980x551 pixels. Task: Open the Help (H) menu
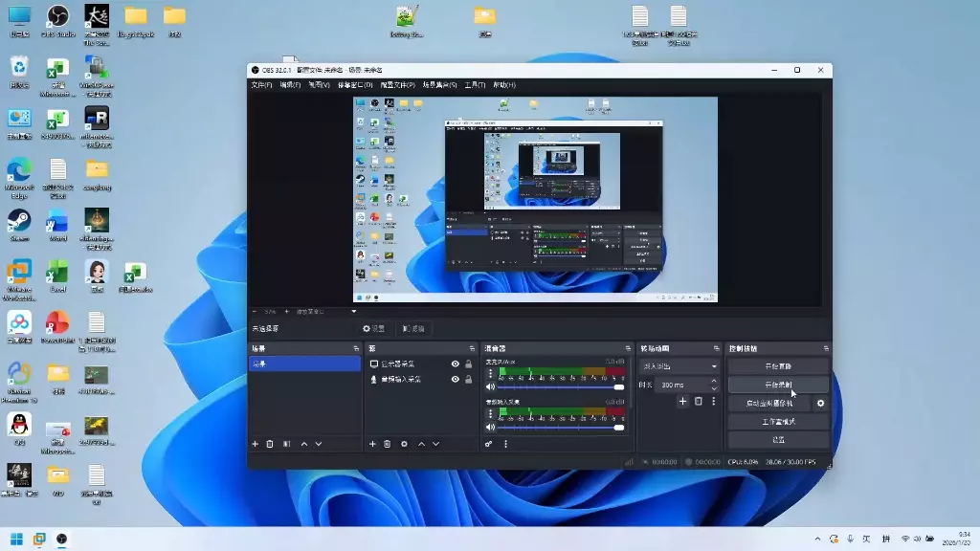[504, 85]
